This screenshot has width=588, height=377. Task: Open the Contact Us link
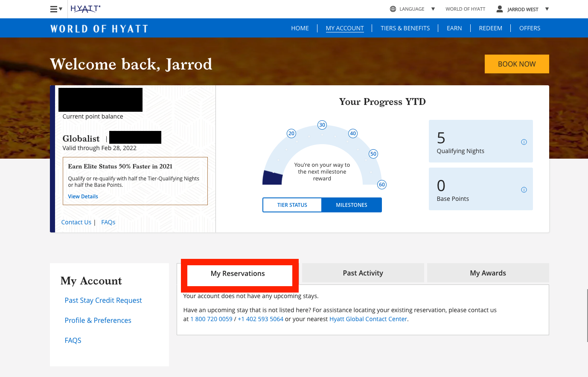click(76, 222)
